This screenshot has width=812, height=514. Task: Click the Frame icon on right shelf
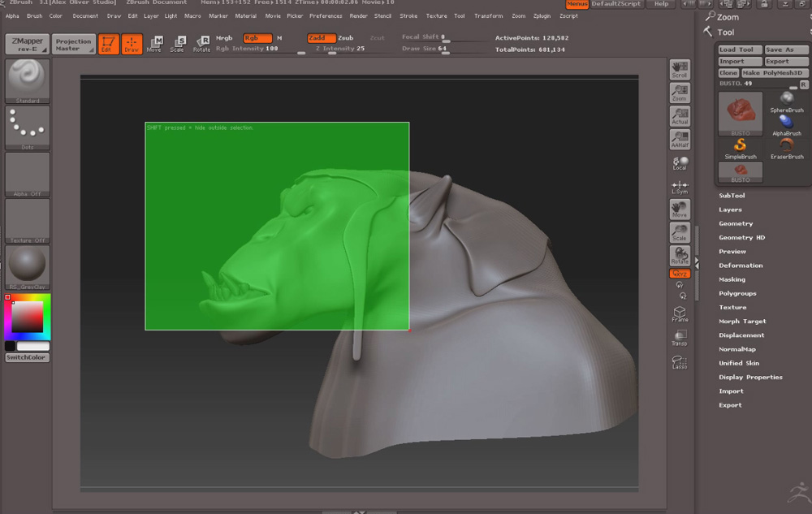point(680,314)
